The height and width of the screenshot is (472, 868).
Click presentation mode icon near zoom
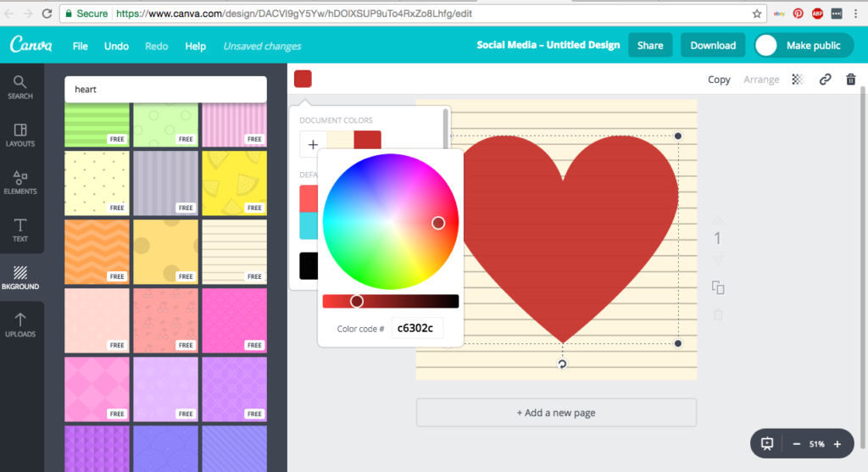click(x=767, y=444)
